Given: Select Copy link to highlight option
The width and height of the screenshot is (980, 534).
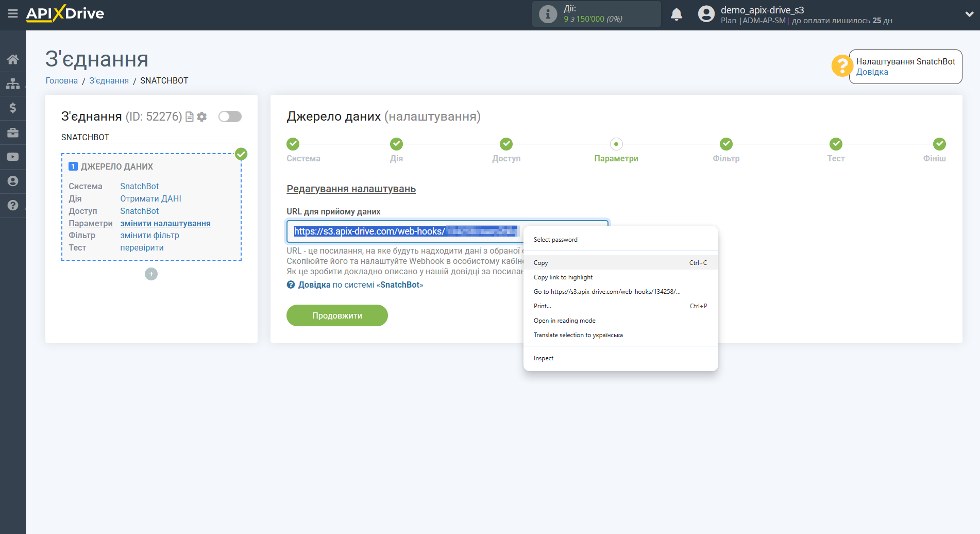Looking at the screenshot, I should (x=563, y=277).
